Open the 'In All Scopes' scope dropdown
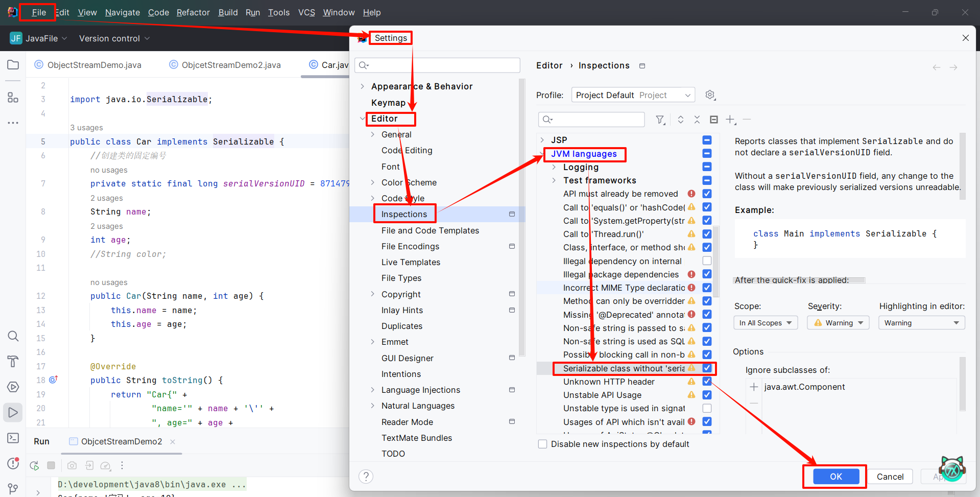 click(x=766, y=323)
